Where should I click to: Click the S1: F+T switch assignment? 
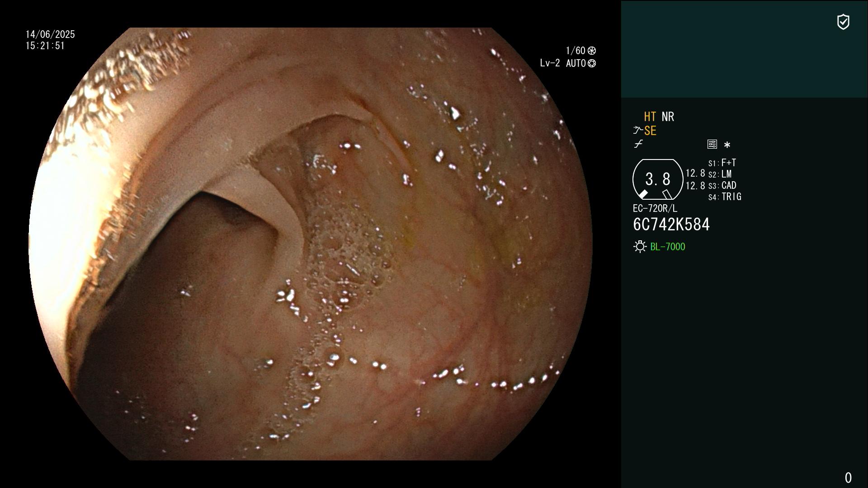722,163
